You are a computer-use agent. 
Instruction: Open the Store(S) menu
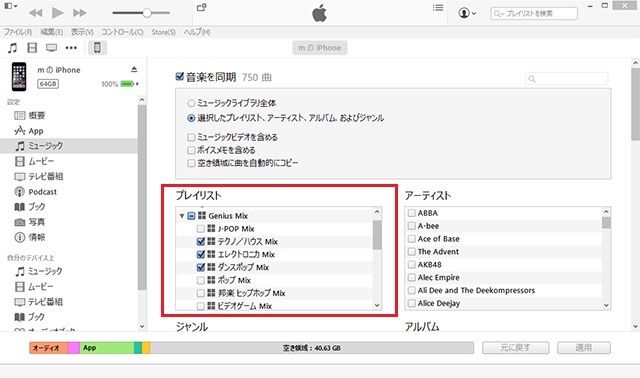click(x=163, y=32)
